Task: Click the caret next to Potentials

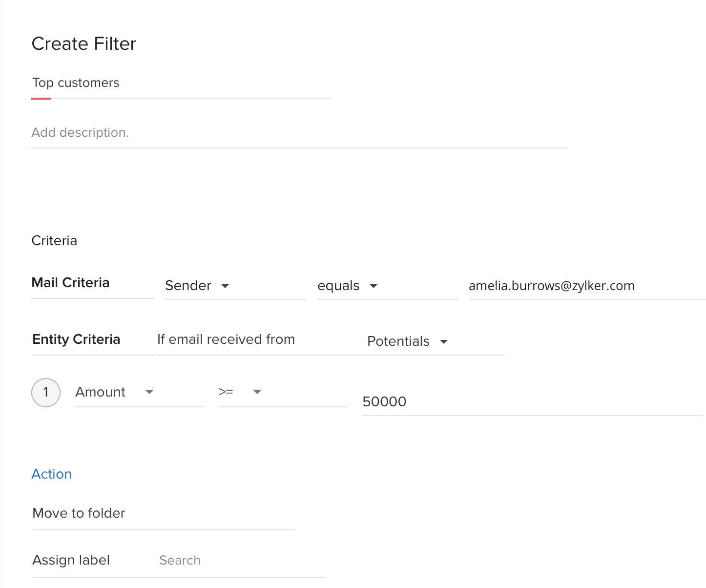Action: (444, 342)
